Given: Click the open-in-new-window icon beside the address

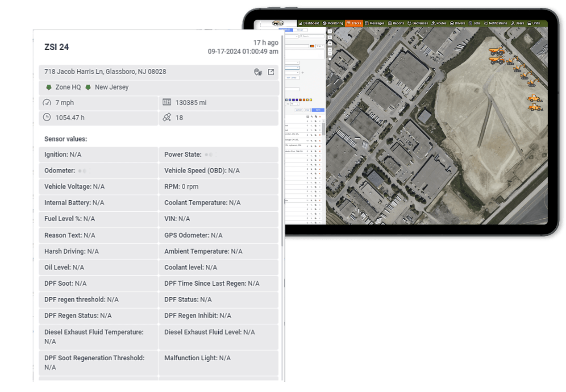Looking at the screenshot, I should 271,72.
